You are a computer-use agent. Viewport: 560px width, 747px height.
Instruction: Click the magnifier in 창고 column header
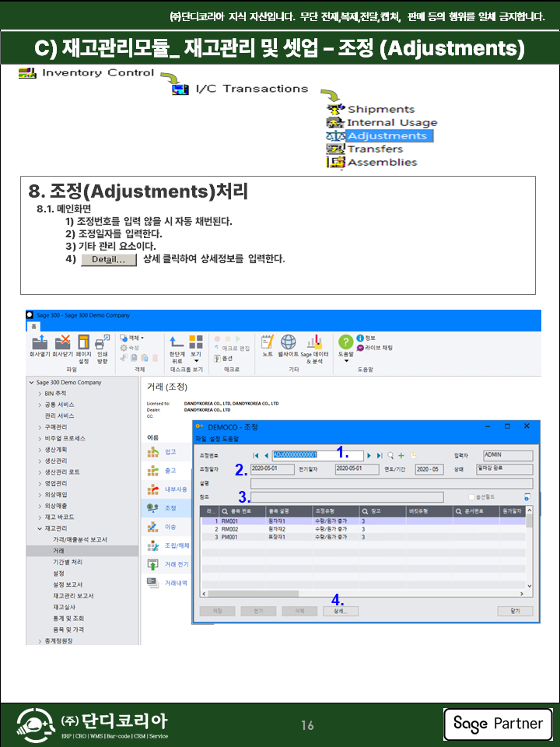pyautogui.click(x=365, y=511)
